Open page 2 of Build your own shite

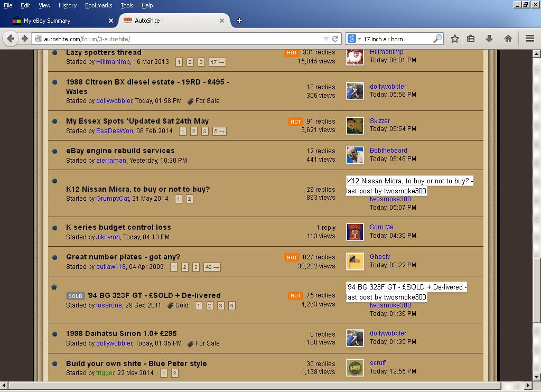pyautogui.click(x=174, y=374)
